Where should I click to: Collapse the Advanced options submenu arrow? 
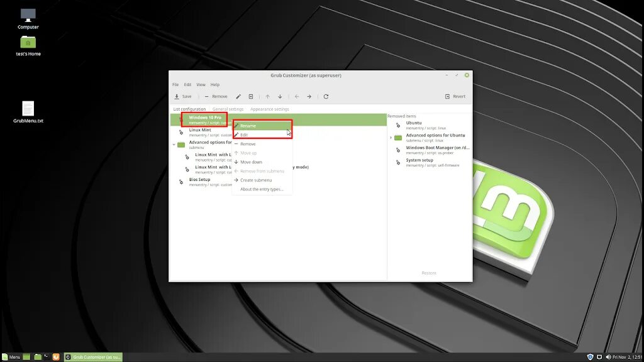tap(174, 145)
